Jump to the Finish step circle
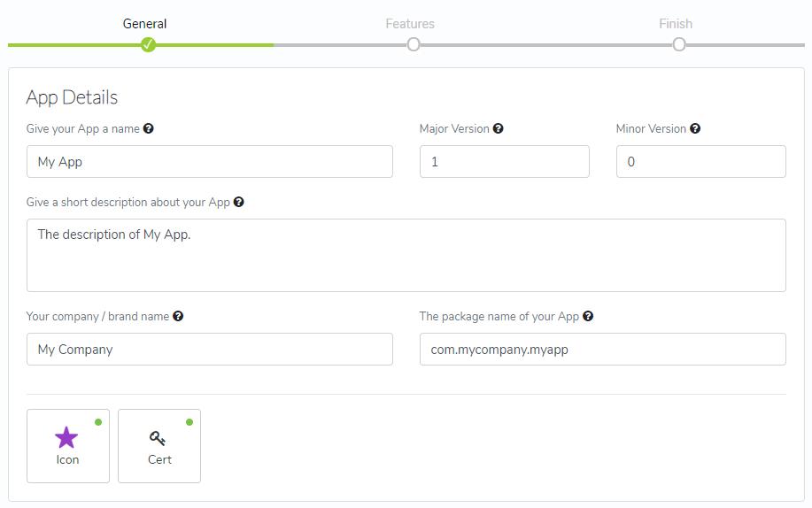812x508 pixels. tap(679, 44)
